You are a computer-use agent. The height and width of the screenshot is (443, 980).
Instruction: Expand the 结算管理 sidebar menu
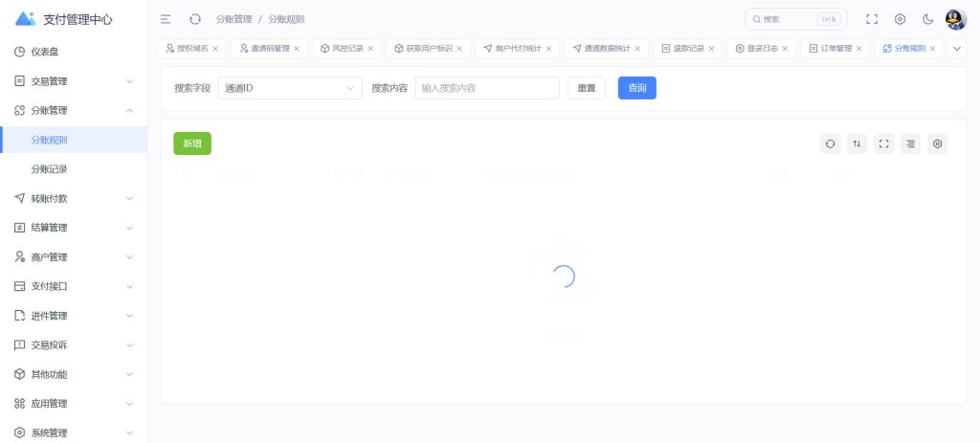pyautogui.click(x=74, y=228)
